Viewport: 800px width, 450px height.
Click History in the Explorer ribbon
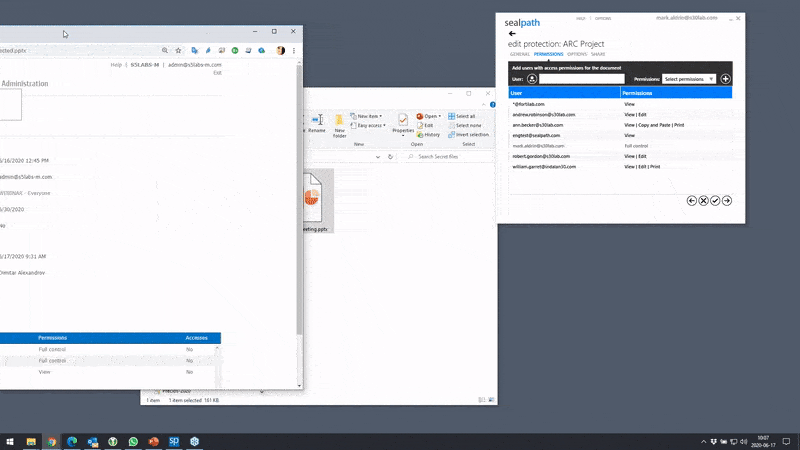(x=428, y=135)
